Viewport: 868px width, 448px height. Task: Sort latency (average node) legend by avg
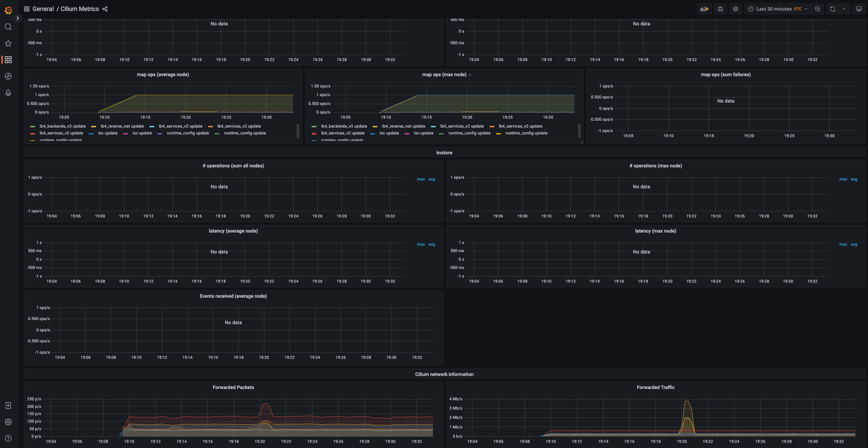click(x=432, y=244)
